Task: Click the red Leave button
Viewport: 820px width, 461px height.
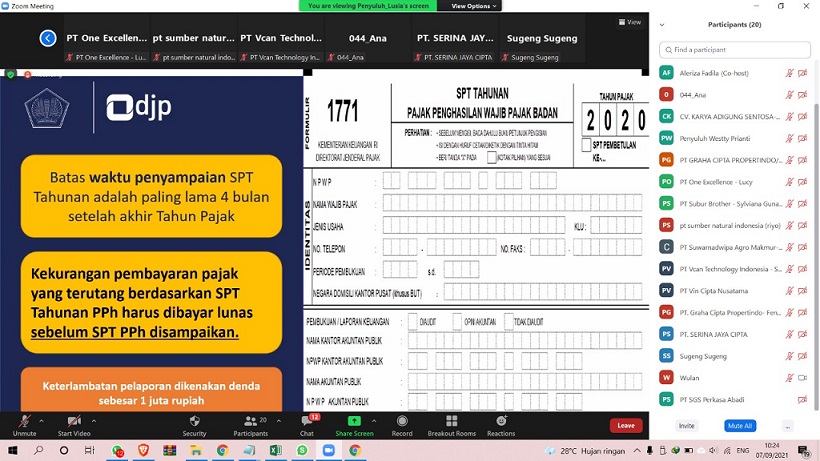Action: 626,425
